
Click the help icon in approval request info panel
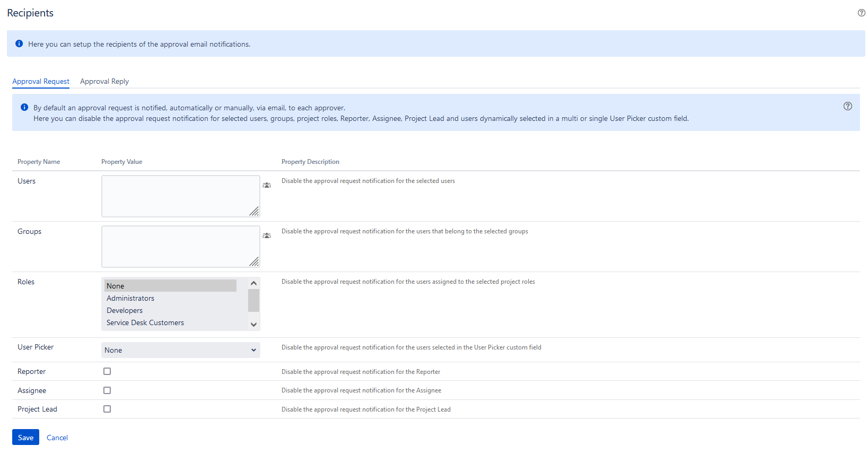847,106
